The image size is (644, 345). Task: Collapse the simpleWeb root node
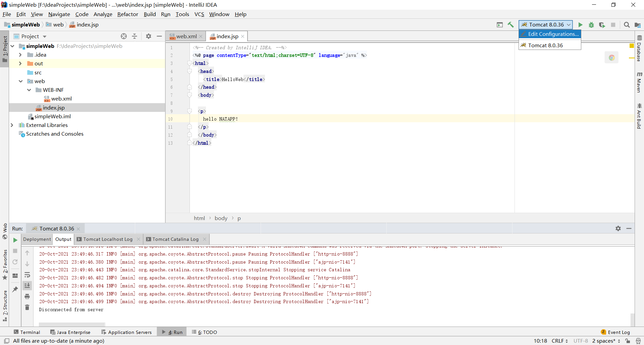coord(12,46)
